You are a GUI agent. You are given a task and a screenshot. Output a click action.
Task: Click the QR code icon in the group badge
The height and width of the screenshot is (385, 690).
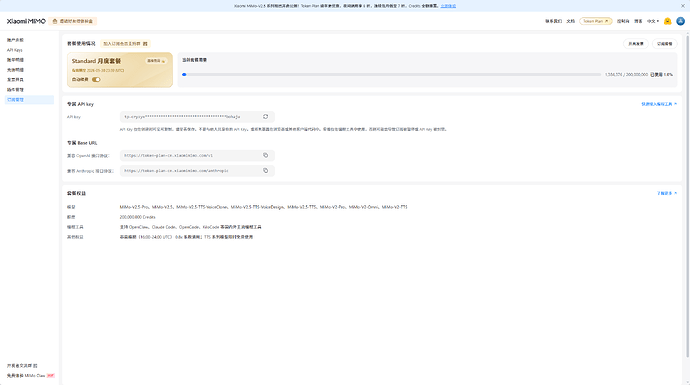pos(145,44)
